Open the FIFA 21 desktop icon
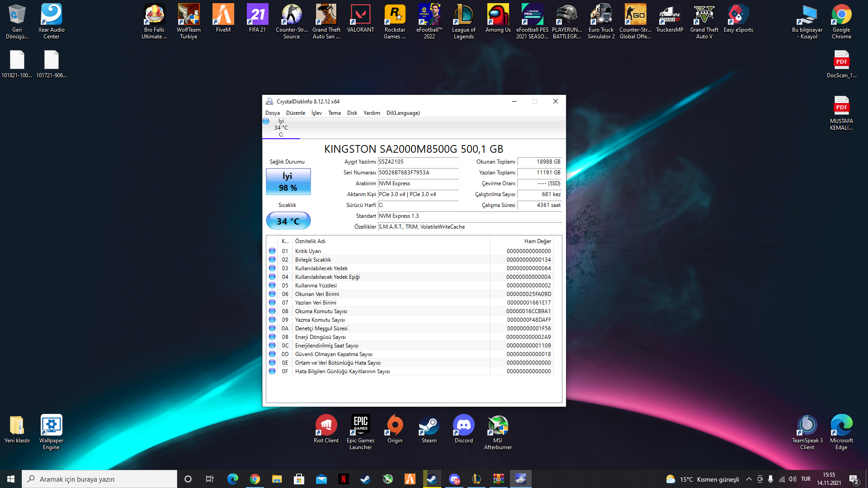Viewport: 868px width, 488px height. [x=257, y=18]
